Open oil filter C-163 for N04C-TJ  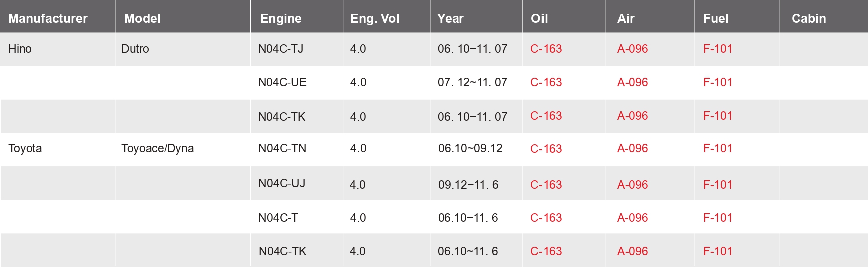pos(546,49)
